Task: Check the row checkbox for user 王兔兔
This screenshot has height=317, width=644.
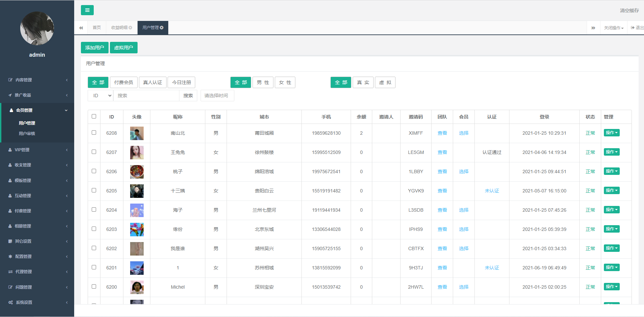Action: point(94,152)
